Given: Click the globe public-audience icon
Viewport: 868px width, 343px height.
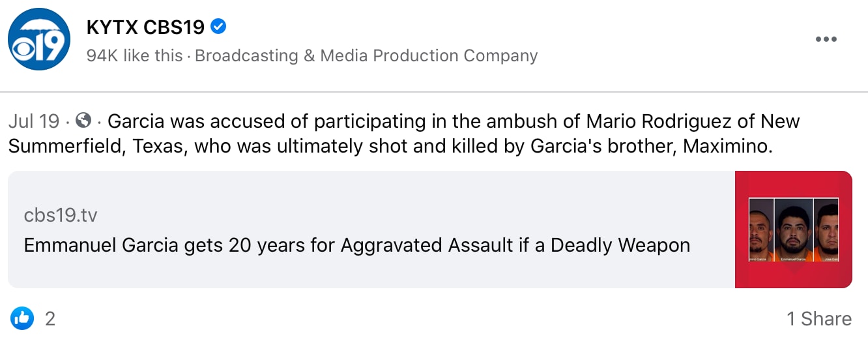Looking at the screenshot, I should (x=83, y=121).
